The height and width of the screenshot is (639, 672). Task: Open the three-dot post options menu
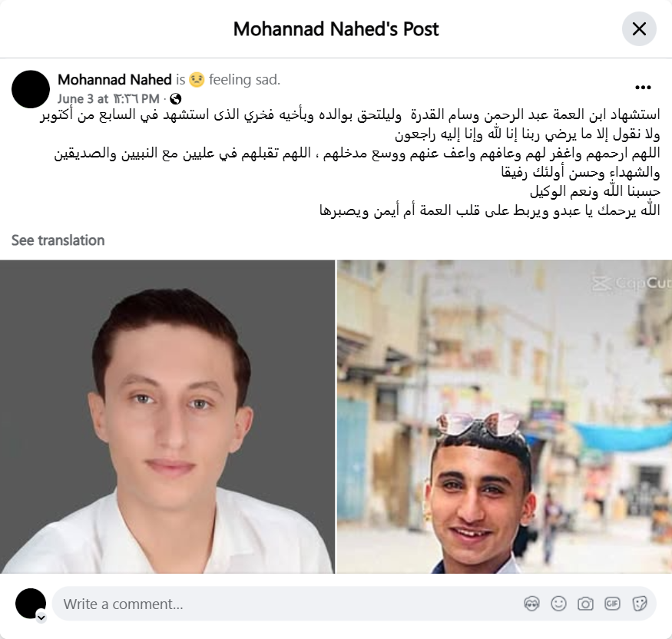coord(643,88)
